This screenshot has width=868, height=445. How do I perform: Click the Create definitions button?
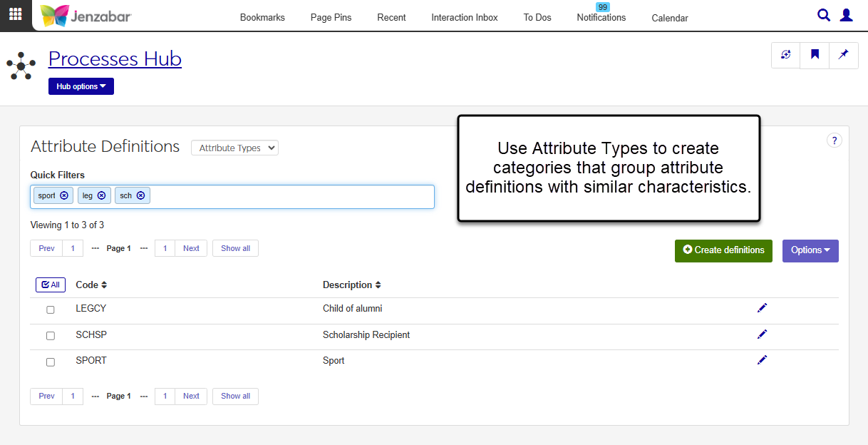723,250
